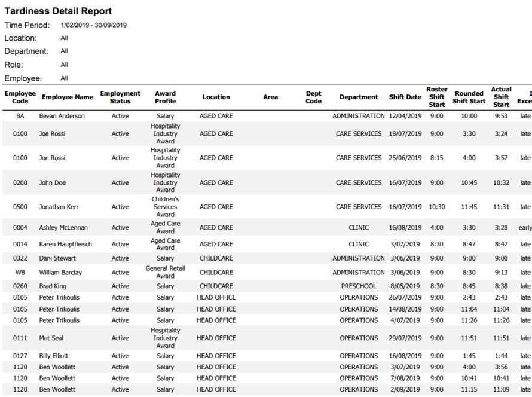Click the early exception for Ashley McLennan
Image resolution: width=532 pixels, height=397 pixels.
[x=524, y=227]
